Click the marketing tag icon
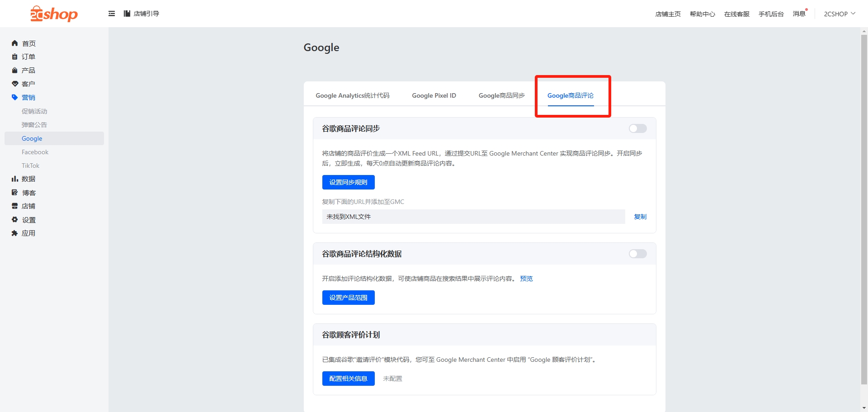The width and height of the screenshot is (868, 412). point(14,98)
